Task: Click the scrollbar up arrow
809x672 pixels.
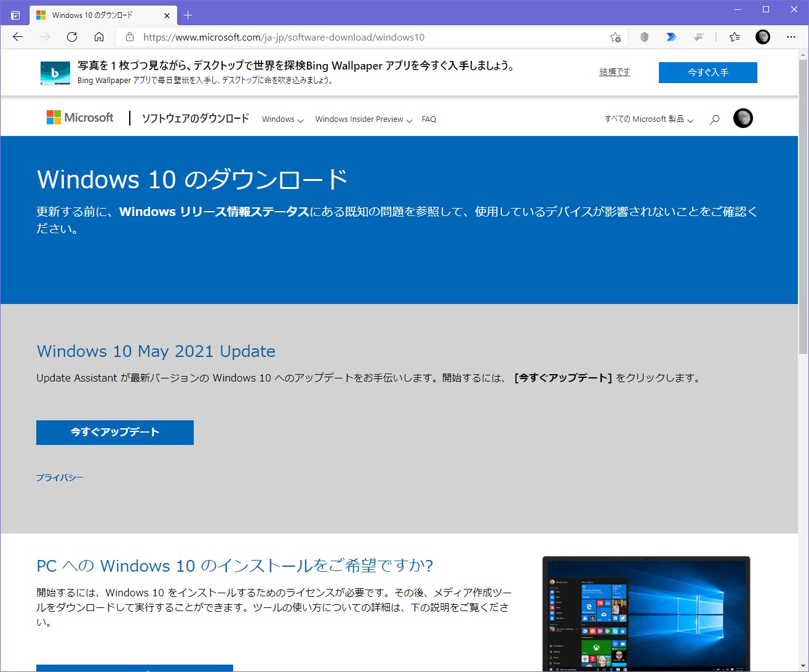Action: click(x=803, y=55)
